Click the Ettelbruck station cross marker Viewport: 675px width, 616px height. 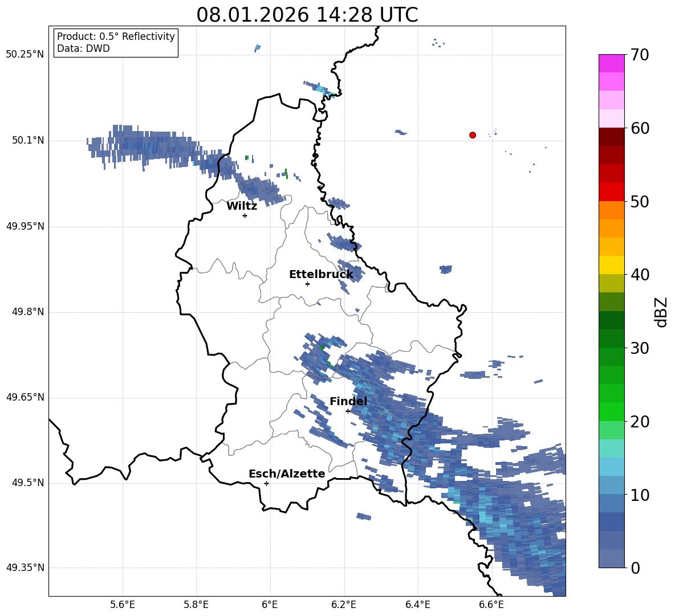pyautogui.click(x=307, y=284)
